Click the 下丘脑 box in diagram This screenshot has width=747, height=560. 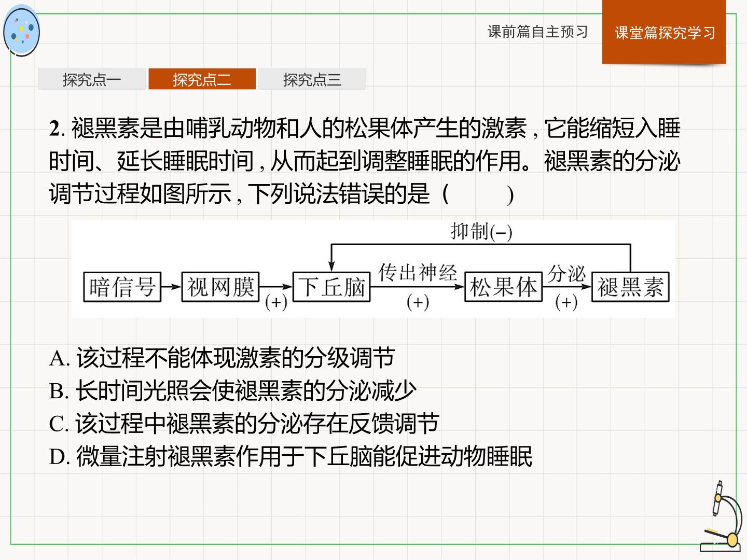pos(332,287)
